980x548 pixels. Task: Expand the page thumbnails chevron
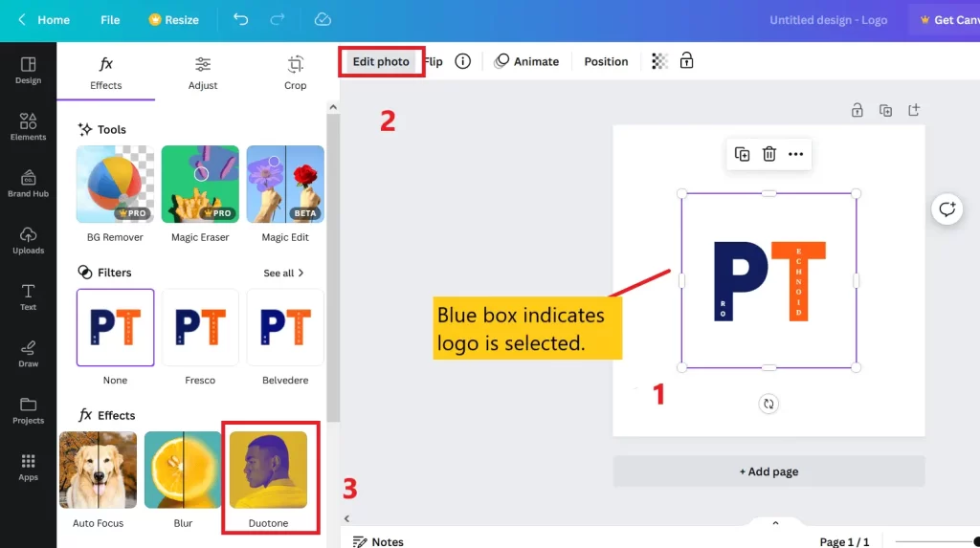tap(775, 523)
